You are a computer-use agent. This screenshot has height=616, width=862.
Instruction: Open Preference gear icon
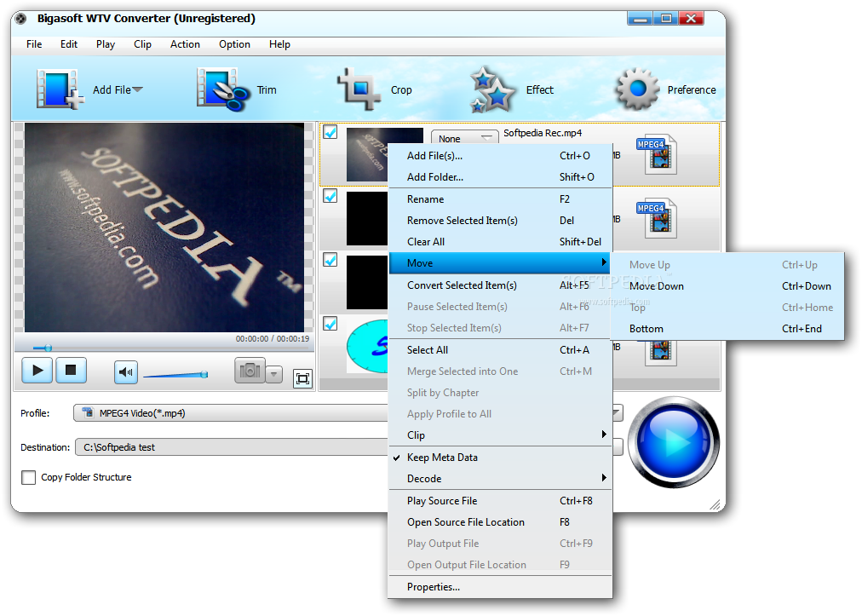point(637,89)
